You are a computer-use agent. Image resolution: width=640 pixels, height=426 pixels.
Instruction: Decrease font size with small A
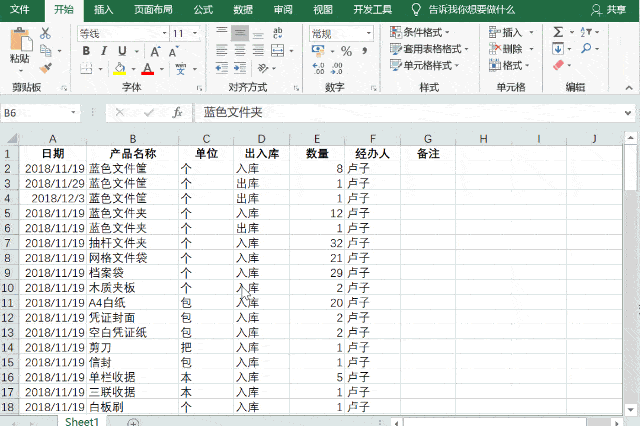[173, 51]
